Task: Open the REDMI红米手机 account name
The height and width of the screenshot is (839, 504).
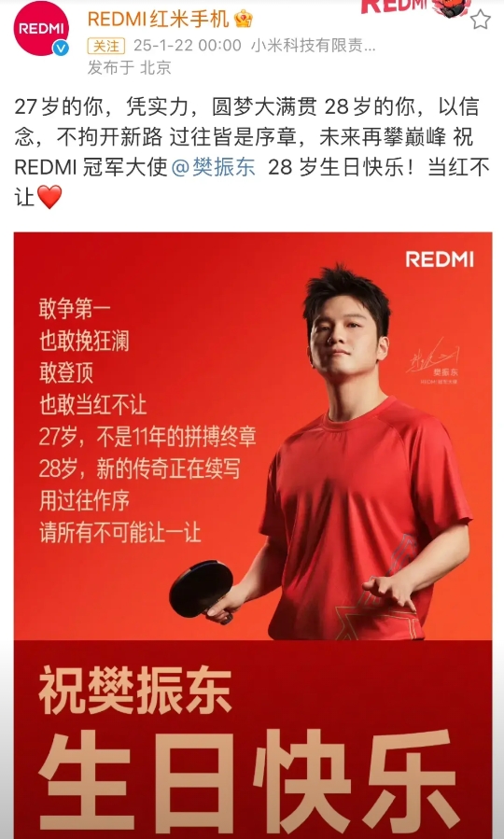Action: (159, 20)
